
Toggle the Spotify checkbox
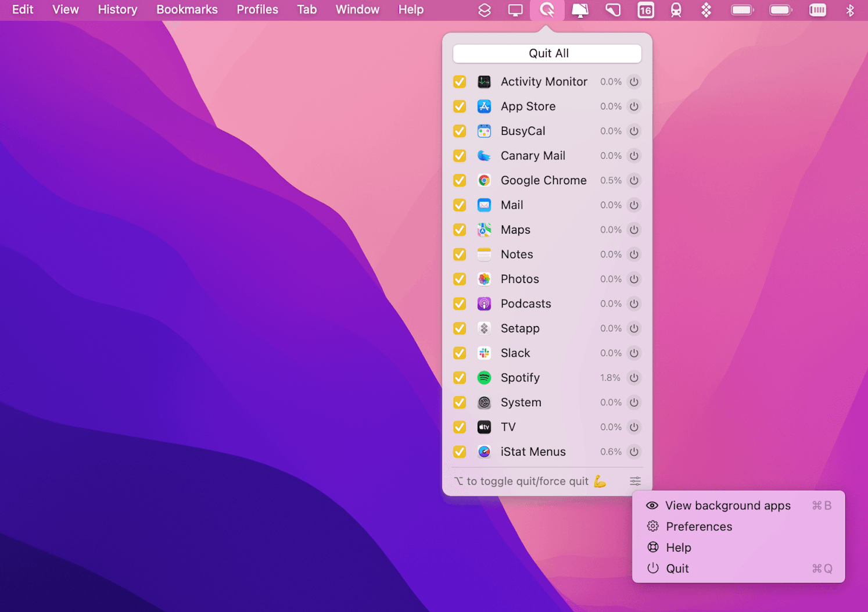pyautogui.click(x=460, y=378)
